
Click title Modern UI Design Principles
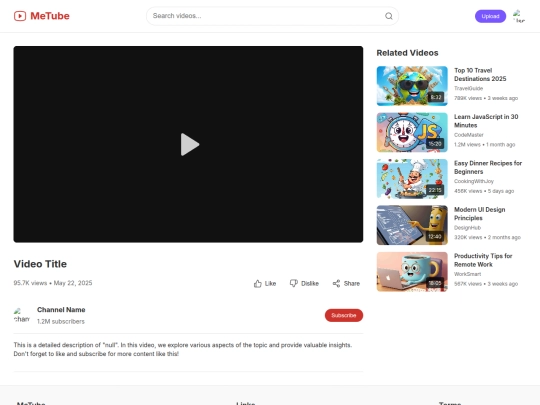click(479, 214)
